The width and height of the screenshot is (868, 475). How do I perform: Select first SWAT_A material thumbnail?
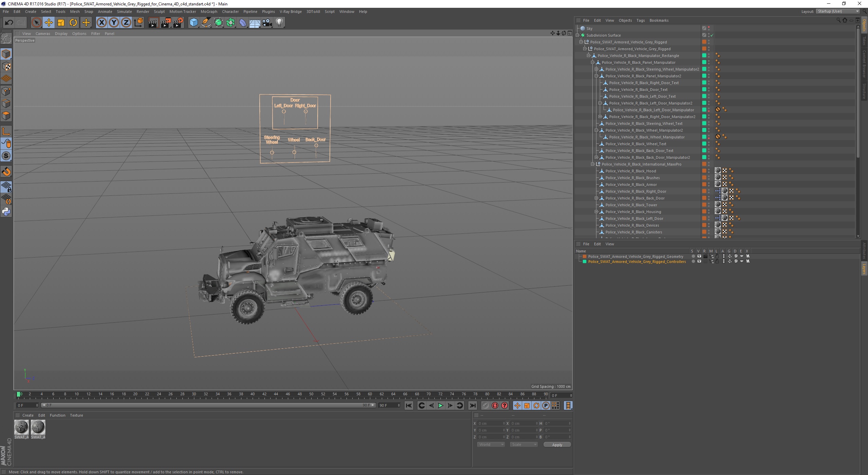(x=21, y=427)
